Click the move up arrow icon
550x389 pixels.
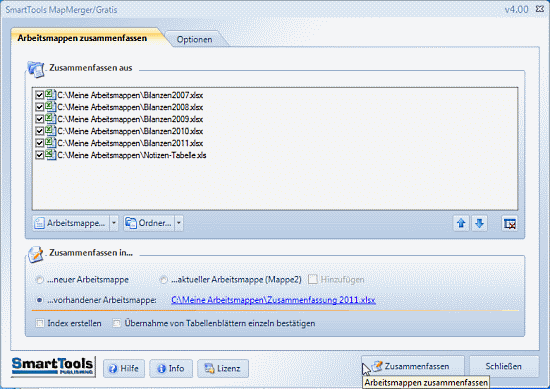coord(461,223)
